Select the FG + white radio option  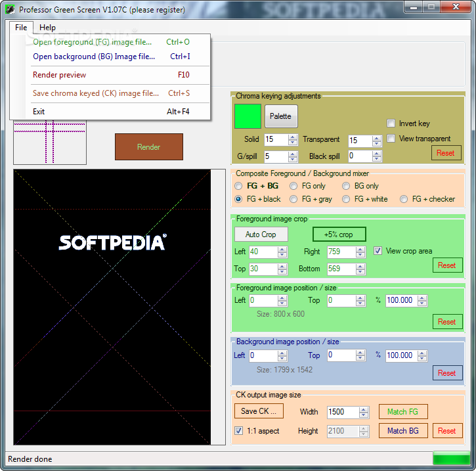tap(346, 199)
